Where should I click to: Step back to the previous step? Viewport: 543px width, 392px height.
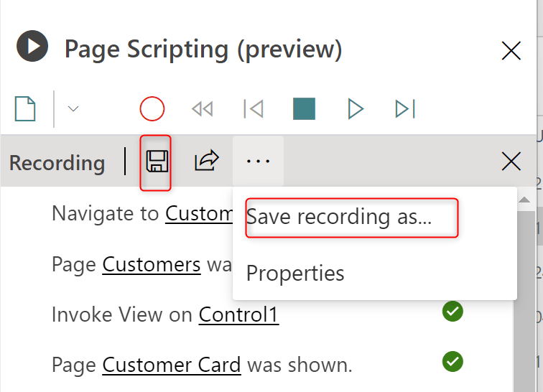[253, 109]
